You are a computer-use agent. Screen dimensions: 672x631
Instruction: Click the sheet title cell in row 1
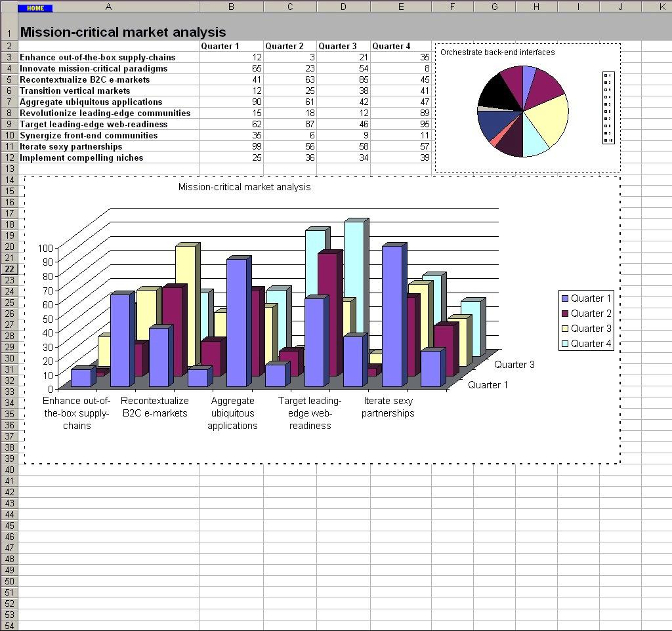coord(123,32)
